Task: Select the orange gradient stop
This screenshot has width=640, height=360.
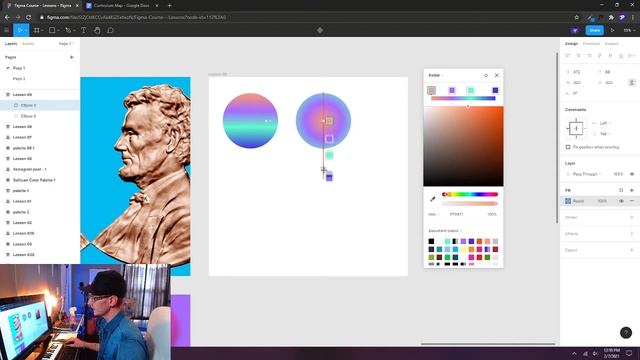Action: (431, 90)
